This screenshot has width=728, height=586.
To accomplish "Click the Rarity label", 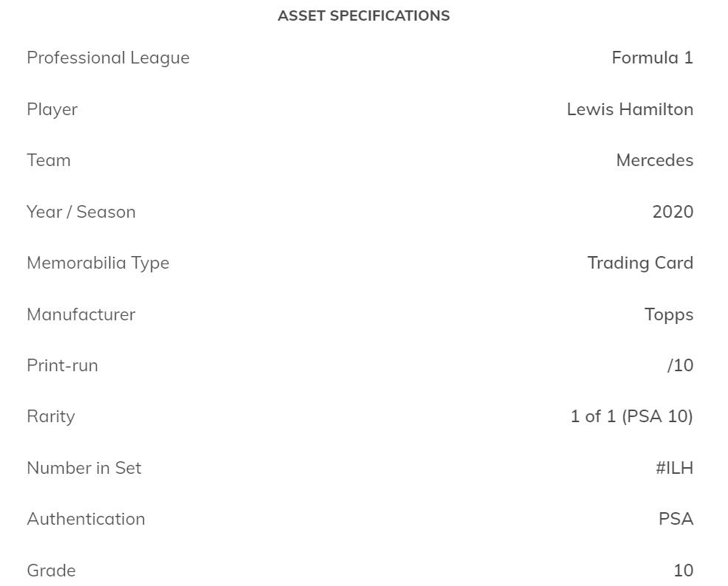I will (x=51, y=416).
